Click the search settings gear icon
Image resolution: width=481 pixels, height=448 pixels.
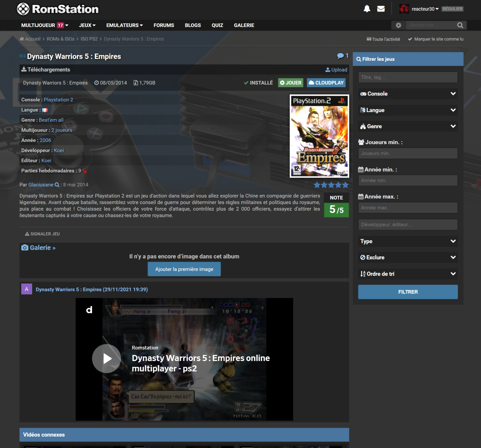click(x=398, y=25)
